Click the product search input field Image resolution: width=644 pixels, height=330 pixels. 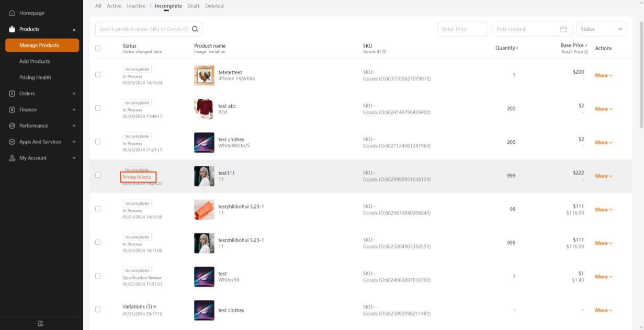click(143, 29)
